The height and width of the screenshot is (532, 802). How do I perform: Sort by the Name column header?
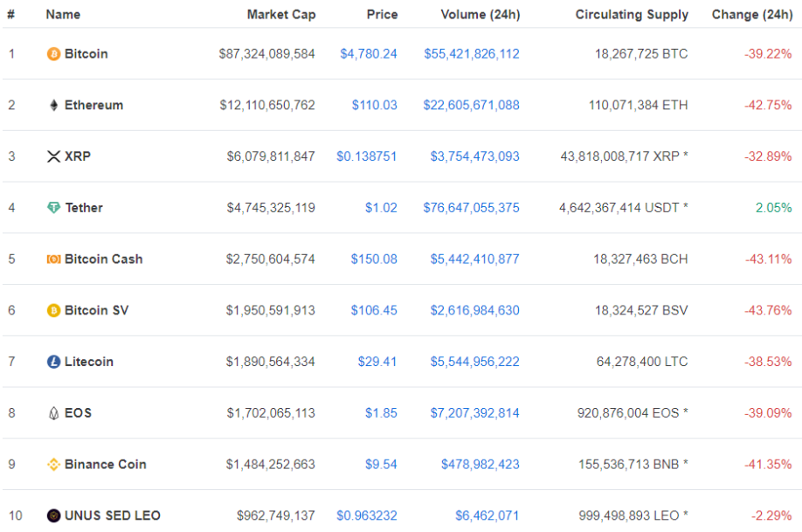pyautogui.click(x=63, y=14)
